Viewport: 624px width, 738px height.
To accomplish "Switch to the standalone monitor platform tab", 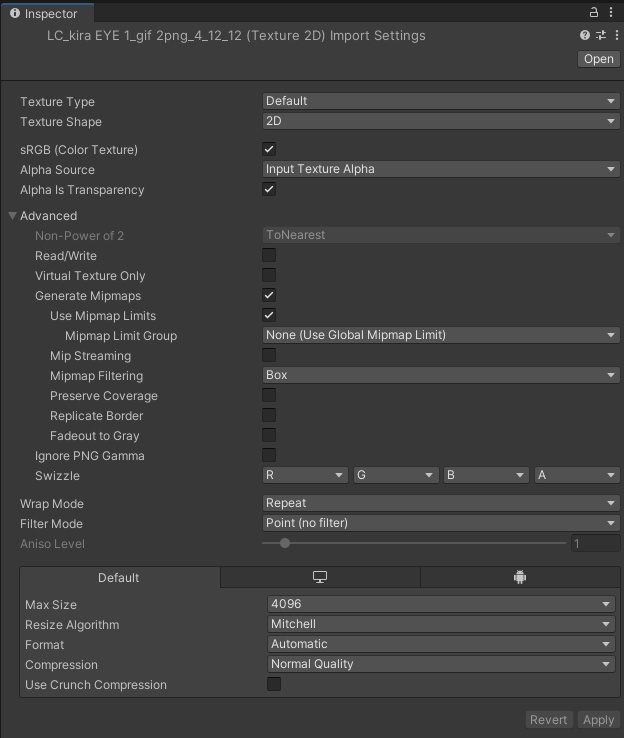I will point(320,578).
